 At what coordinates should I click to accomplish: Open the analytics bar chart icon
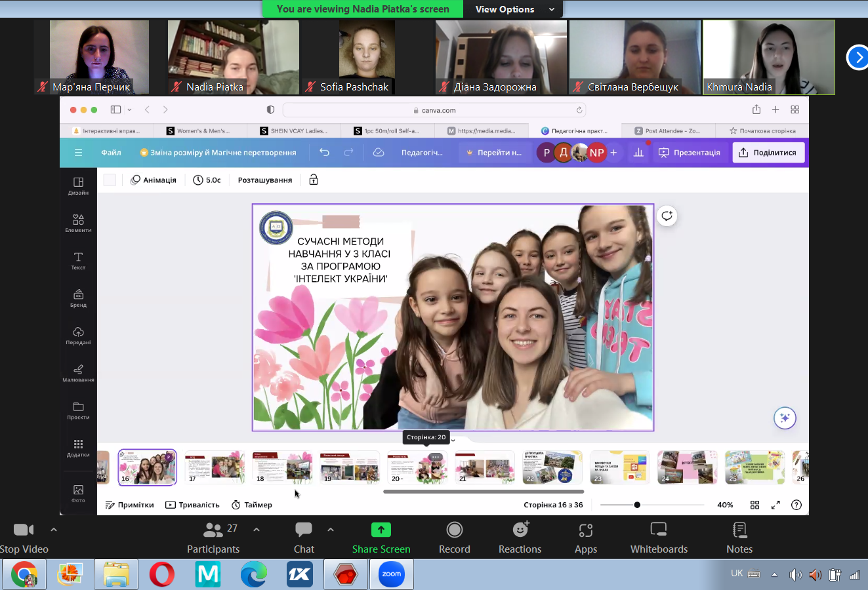pos(638,153)
